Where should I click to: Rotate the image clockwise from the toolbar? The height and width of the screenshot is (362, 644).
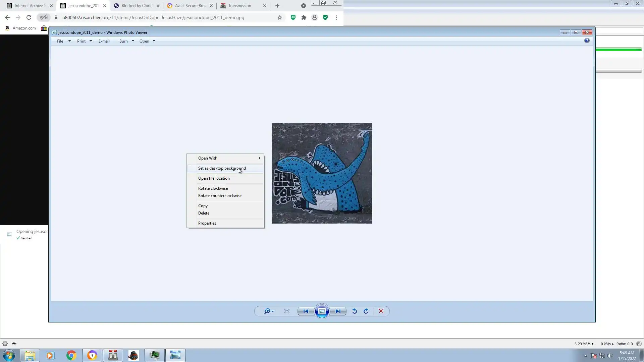pyautogui.click(x=366, y=311)
